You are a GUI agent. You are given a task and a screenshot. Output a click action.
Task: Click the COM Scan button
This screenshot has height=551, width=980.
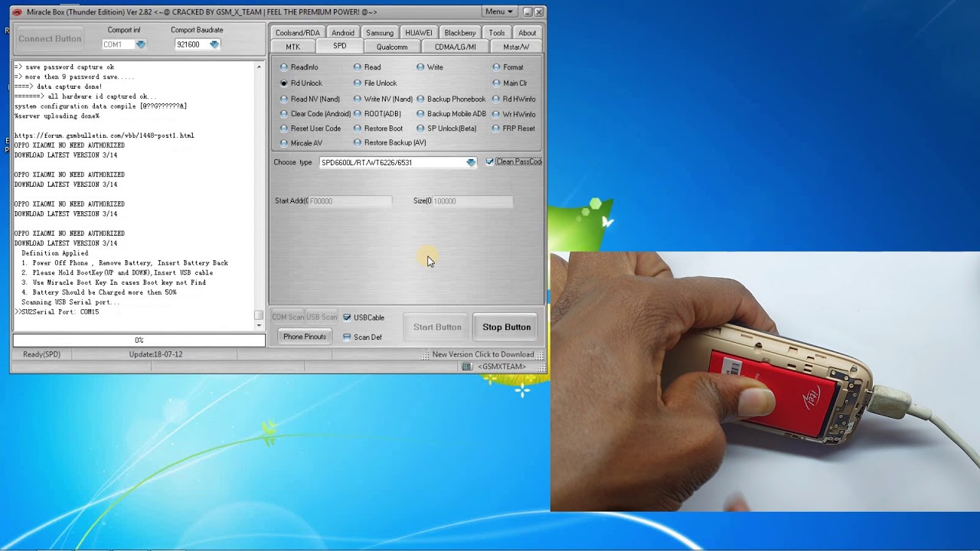click(288, 317)
